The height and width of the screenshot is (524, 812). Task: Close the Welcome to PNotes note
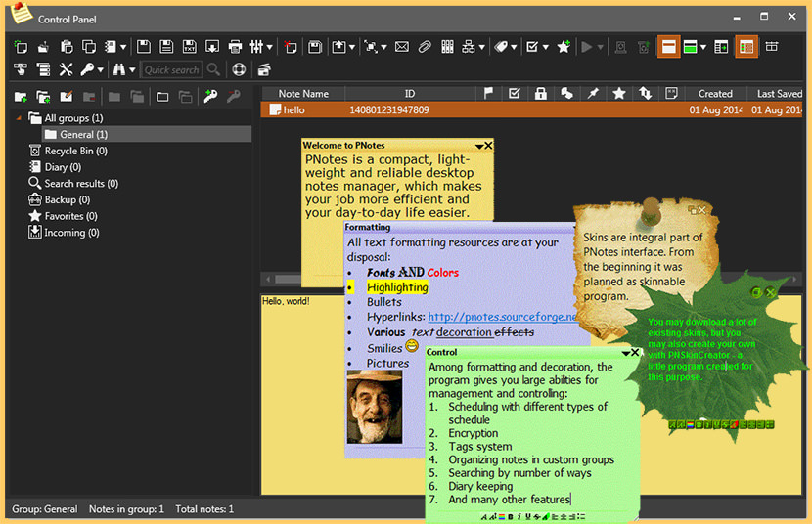pos(488,146)
